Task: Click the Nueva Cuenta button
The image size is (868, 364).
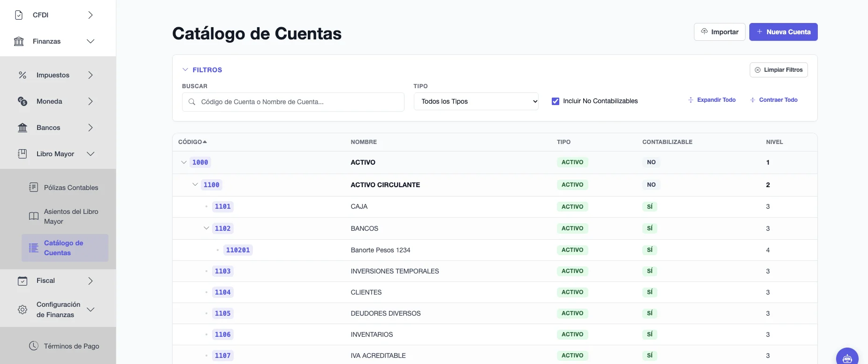Action: (784, 32)
